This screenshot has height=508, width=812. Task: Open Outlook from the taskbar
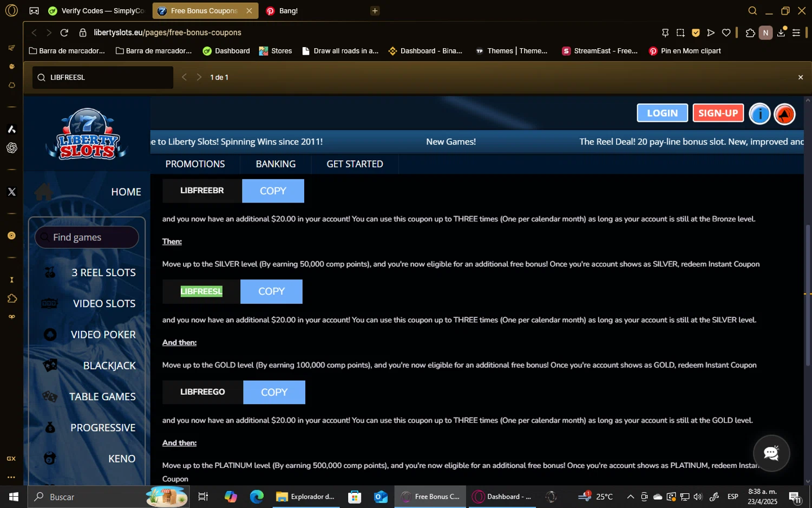(x=381, y=497)
